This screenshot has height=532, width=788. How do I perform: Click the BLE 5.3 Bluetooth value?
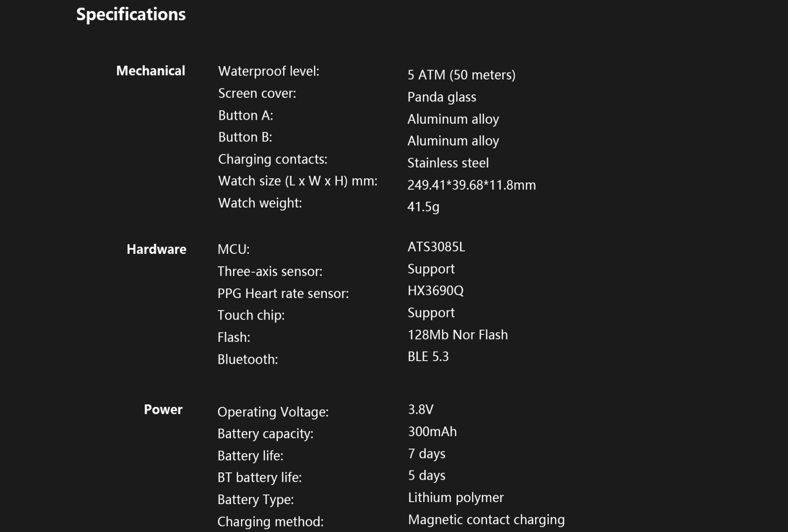(428, 357)
